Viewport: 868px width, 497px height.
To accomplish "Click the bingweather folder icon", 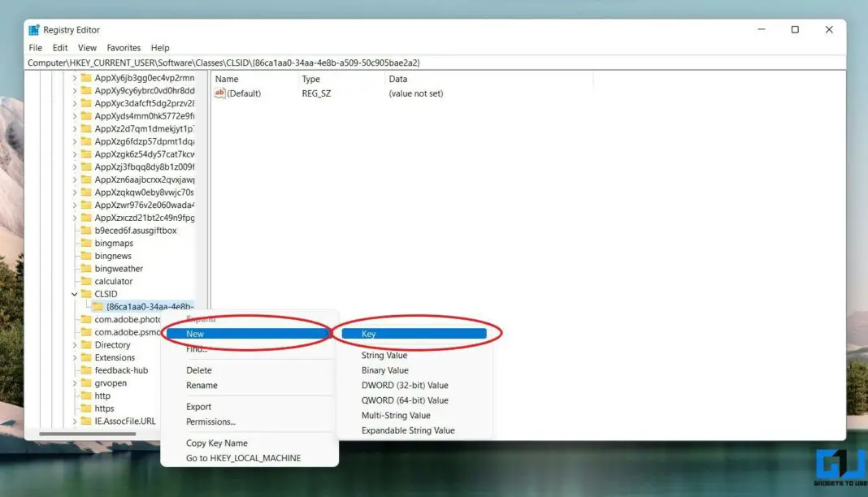I will pyautogui.click(x=86, y=269).
